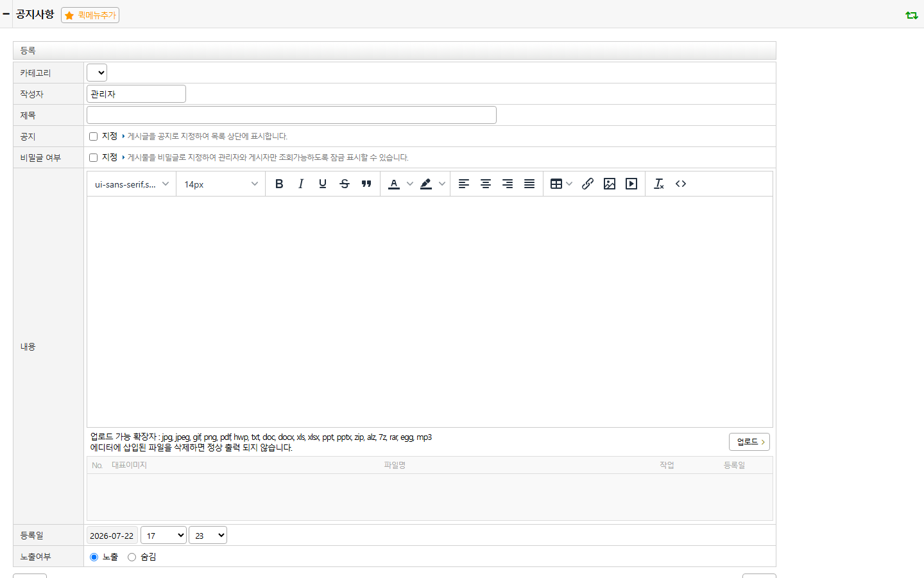Click the 내용 row label
924x578 pixels.
click(28, 346)
